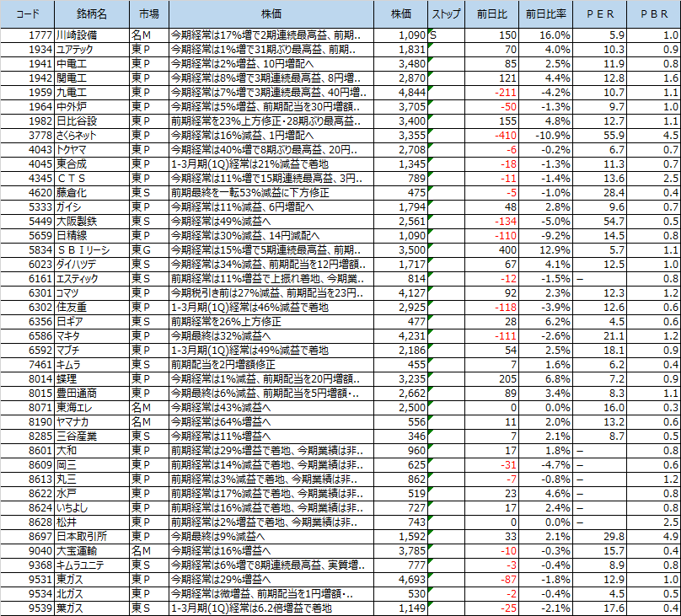Screen dimensions: 681x616
Task: Click 藤倉化 PER value 28.4
Action: point(600,193)
